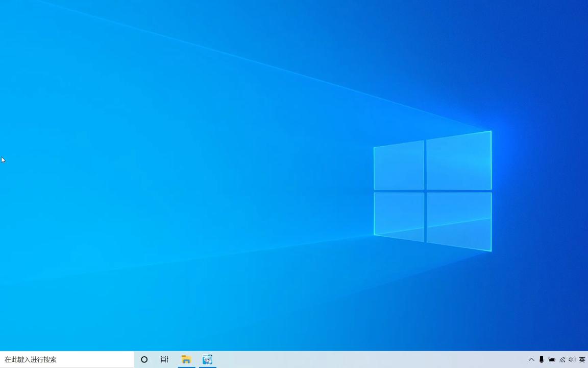Expand hidden icons in the system tray
This screenshot has height=368, width=588.
point(531,359)
